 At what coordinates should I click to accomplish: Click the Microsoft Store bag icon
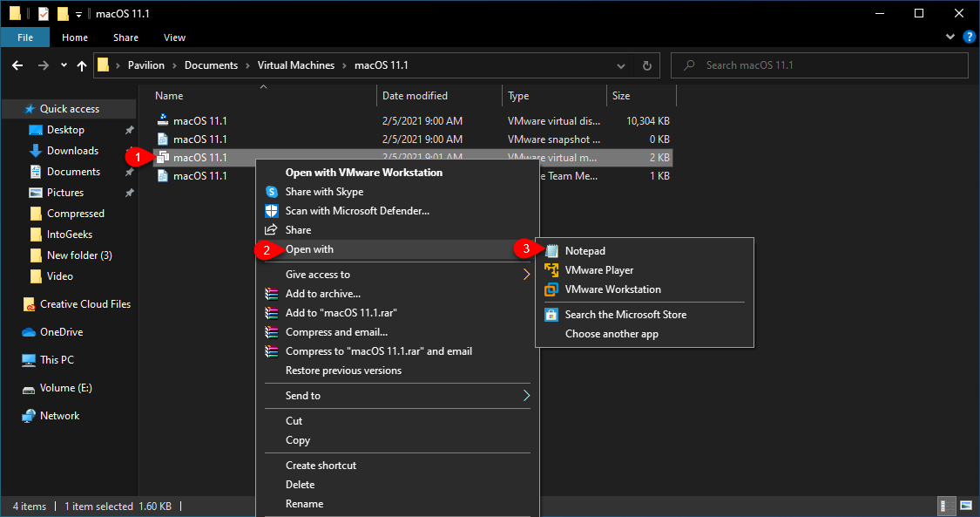point(551,315)
